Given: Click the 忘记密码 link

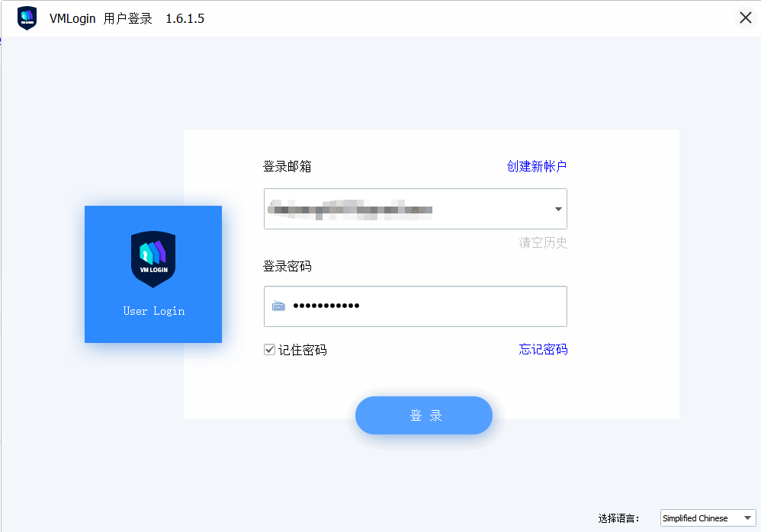Looking at the screenshot, I should coord(543,349).
